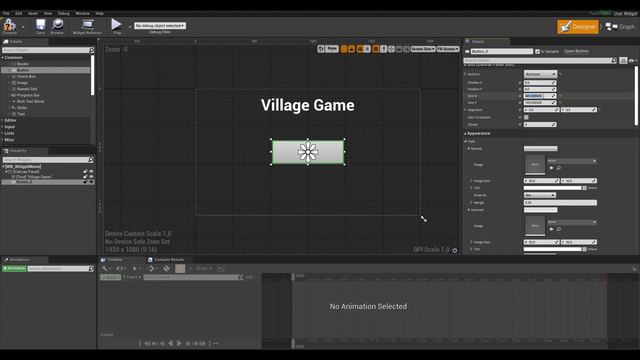This screenshot has height=360, width=640.
Task: Open the Debug menu
Action: click(x=64, y=13)
